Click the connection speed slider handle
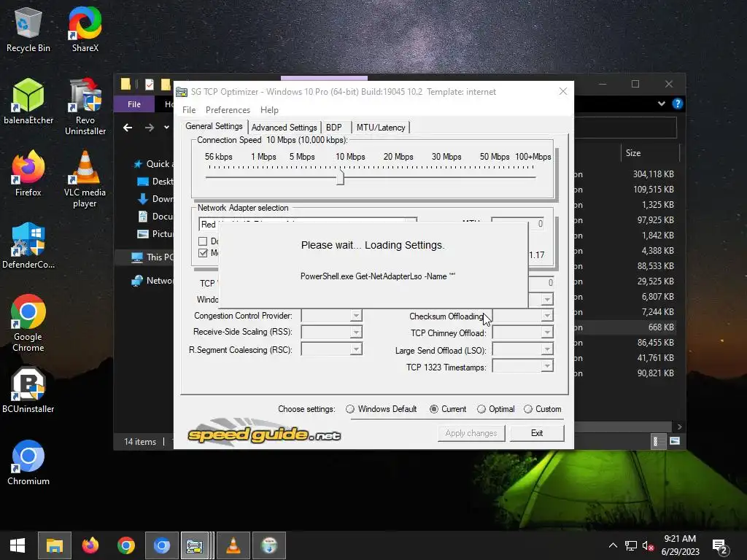This screenshot has height=560, width=747. click(340, 176)
